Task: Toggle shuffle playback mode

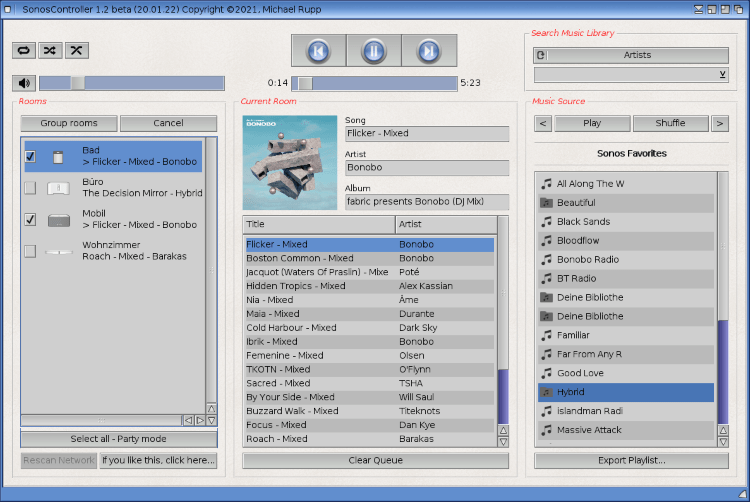Action: tap(49, 50)
